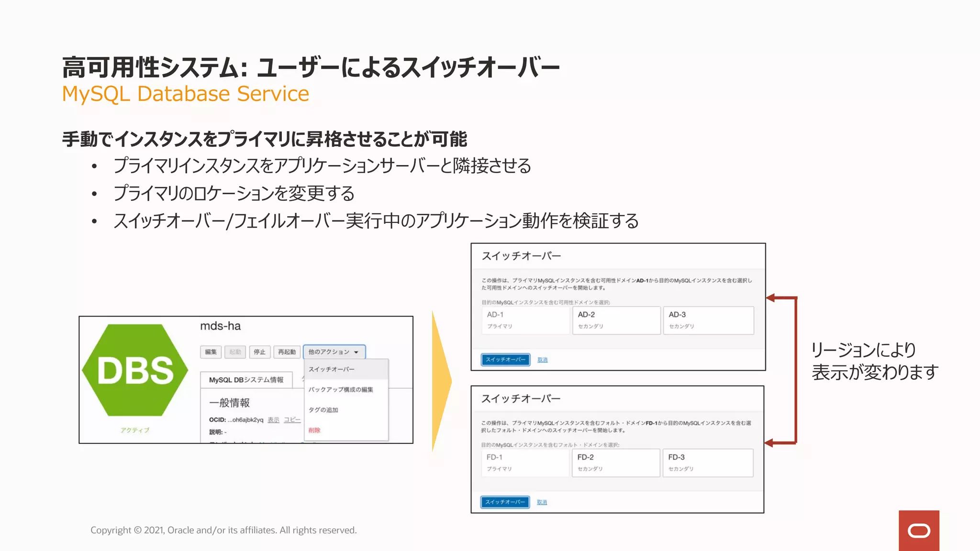Image resolution: width=980 pixels, height=551 pixels.
Task: Click the リージョンにより表示が変わります note
Action: (x=874, y=361)
